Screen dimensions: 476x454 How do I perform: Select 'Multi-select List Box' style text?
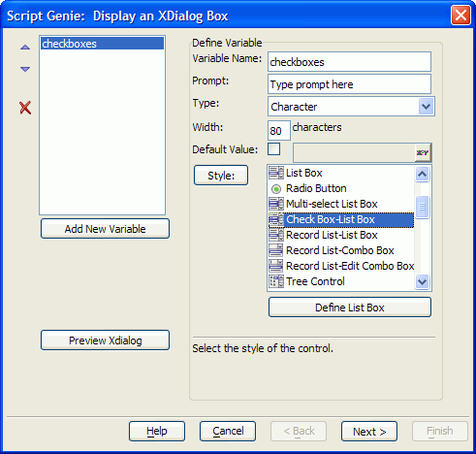[x=332, y=204]
